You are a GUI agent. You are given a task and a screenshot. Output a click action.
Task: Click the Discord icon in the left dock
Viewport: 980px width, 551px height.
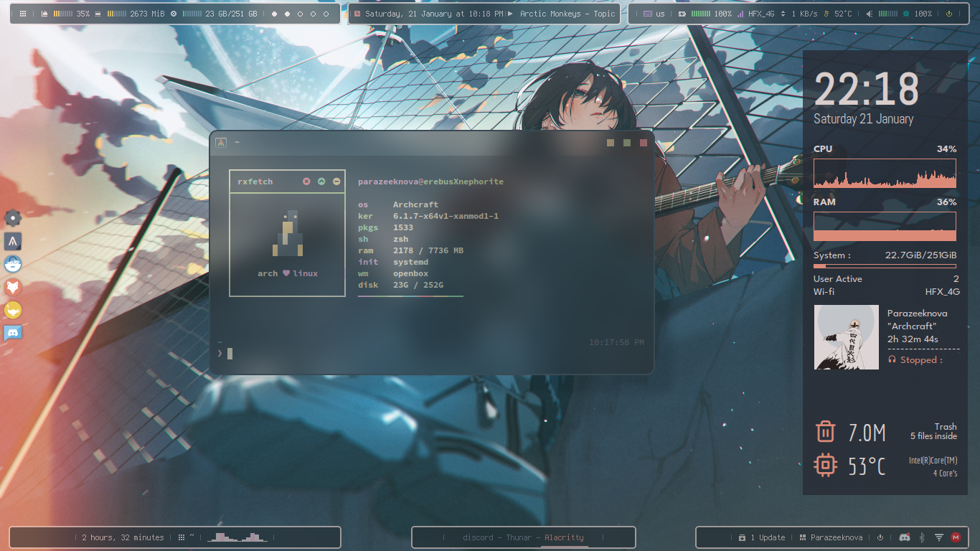13,332
